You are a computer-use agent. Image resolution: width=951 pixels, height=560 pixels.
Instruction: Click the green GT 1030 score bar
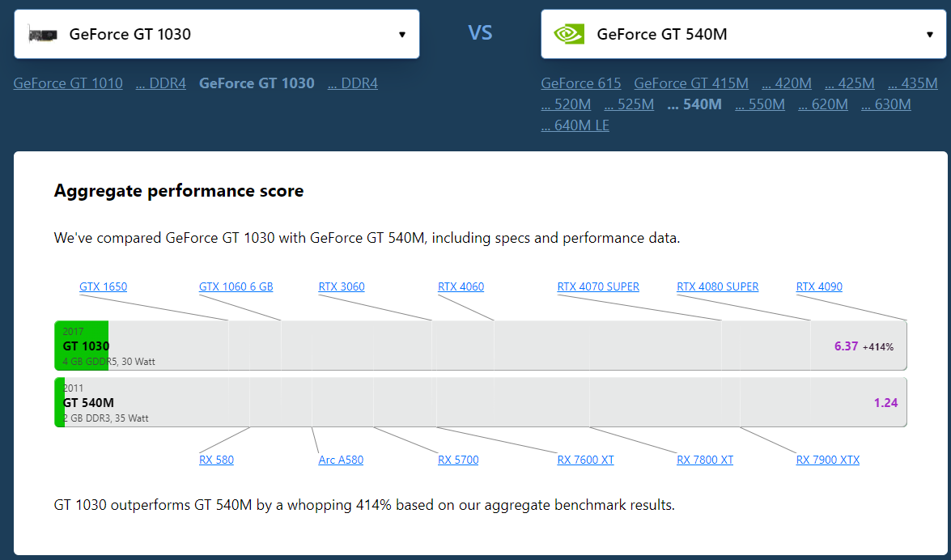pos(81,346)
